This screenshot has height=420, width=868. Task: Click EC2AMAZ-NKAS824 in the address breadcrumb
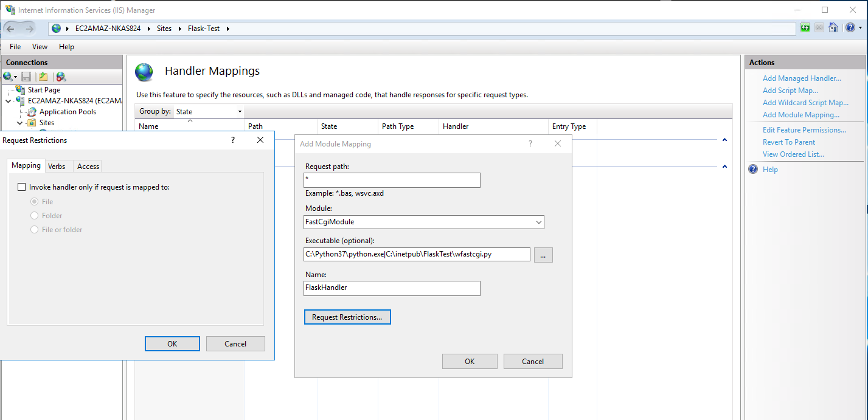(108, 29)
